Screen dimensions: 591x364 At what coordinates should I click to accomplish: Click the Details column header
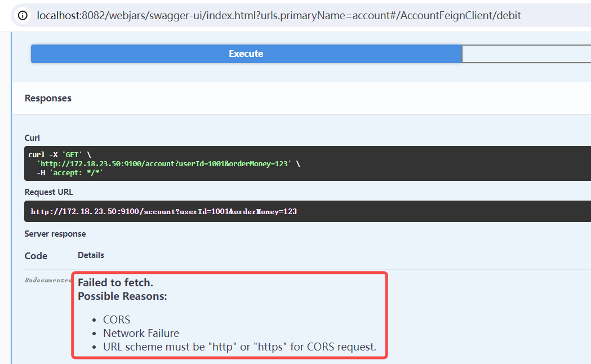click(91, 255)
